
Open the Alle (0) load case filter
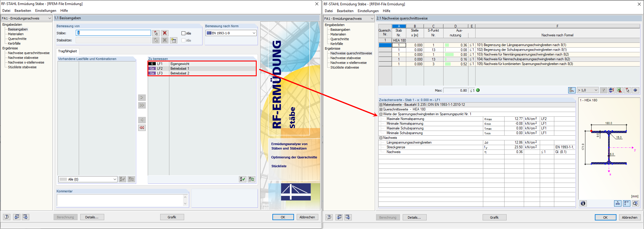pos(88,179)
